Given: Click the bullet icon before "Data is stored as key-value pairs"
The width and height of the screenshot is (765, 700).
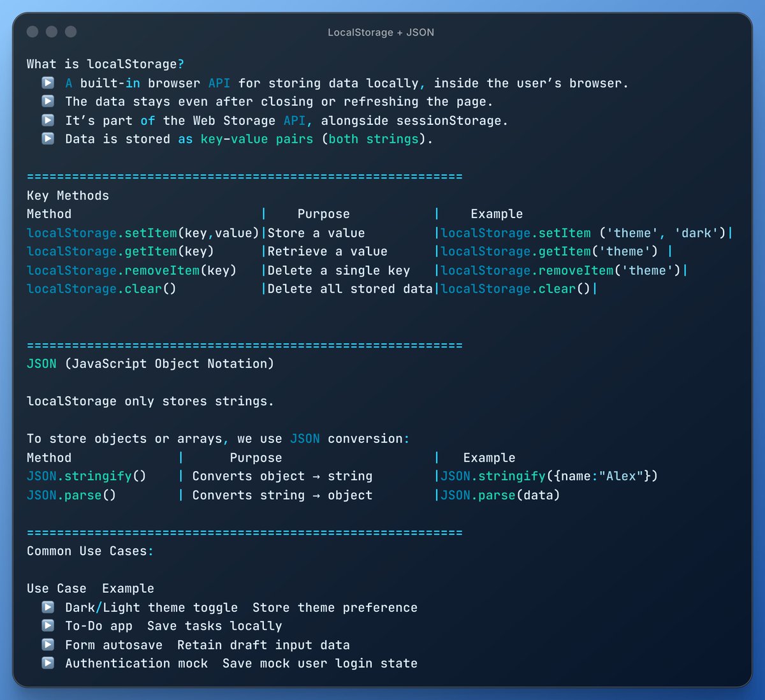Looking at the screenshot, I should click(x=47, y=138).
